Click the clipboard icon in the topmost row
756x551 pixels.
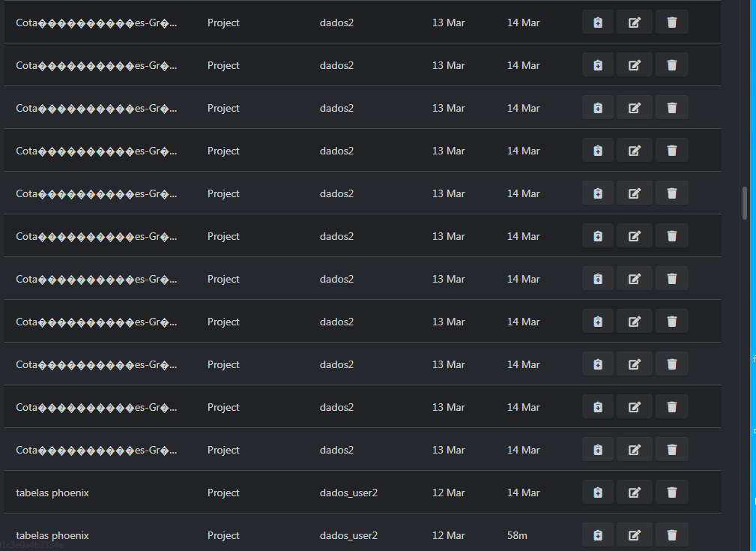point(597,22)
